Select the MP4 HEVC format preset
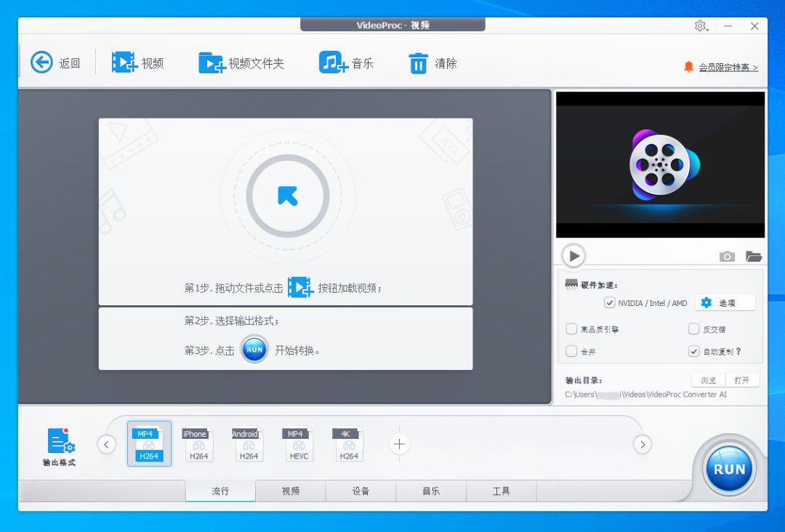Viewport: 785px width, 532px height. point(299,443)
